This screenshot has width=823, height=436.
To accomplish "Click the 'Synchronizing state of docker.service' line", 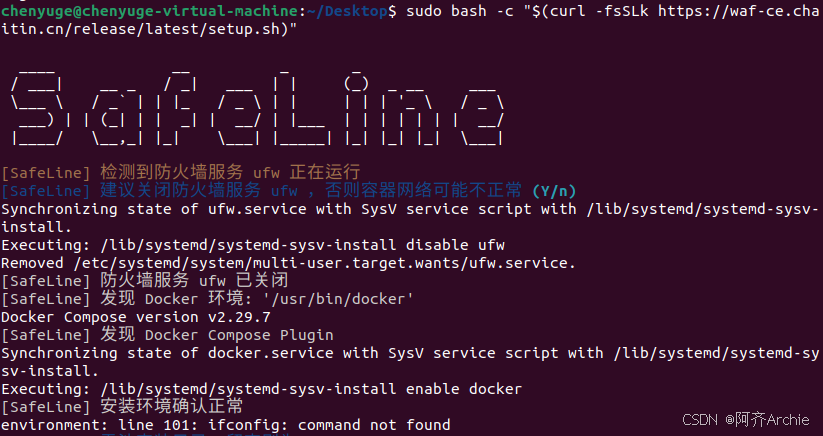I will [410, 361].
